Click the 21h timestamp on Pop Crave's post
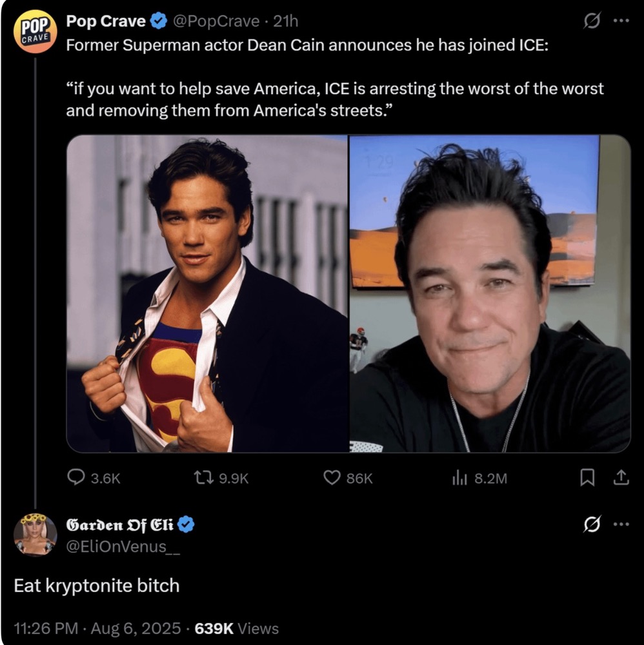Screen dimensions: 644x645 tap(286, 21)
